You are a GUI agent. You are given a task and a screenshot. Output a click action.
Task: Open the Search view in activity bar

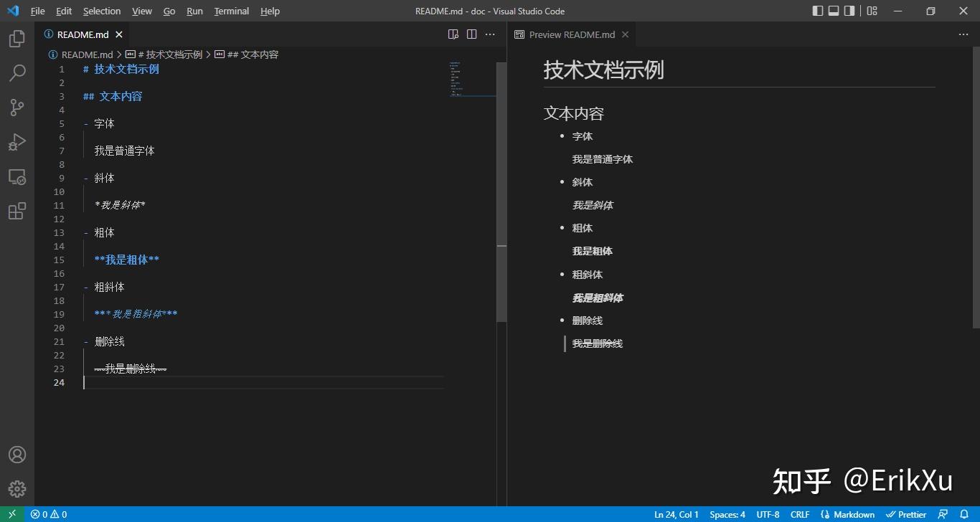coord(17,73)
